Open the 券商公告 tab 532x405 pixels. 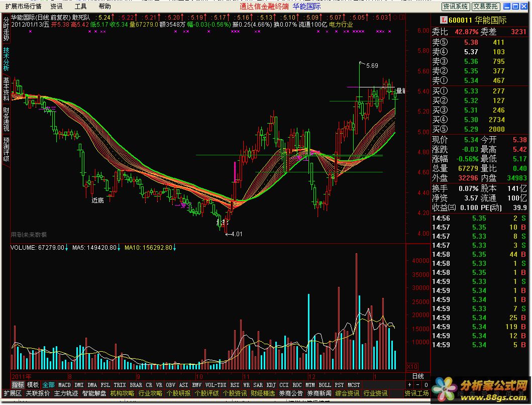pyautogui.click(x=291, y=393)
